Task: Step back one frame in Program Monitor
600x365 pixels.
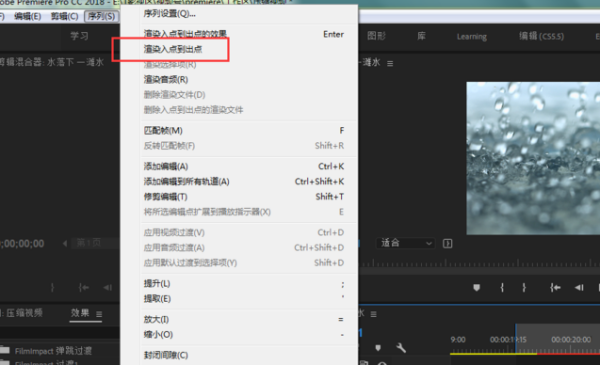Action: 579,287
